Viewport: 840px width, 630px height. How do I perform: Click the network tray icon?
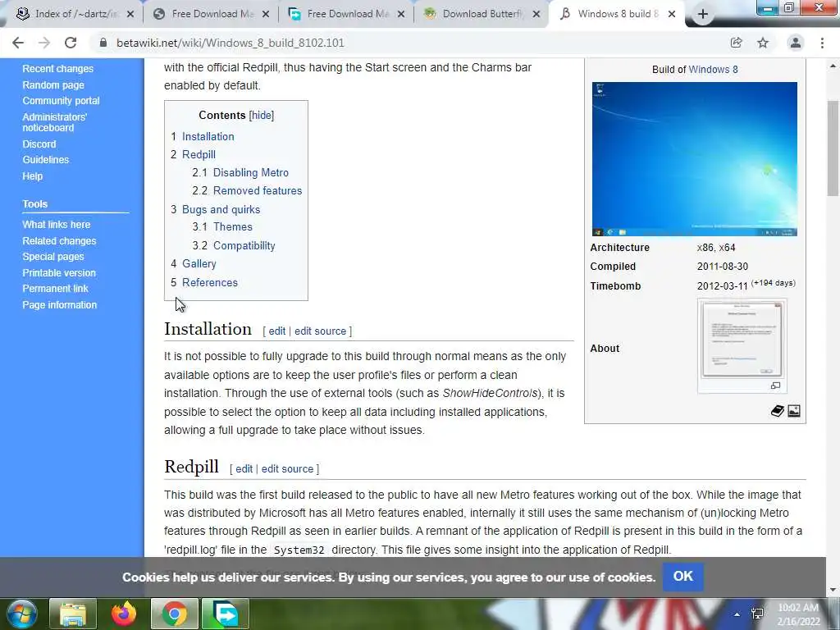pos(757,614)
